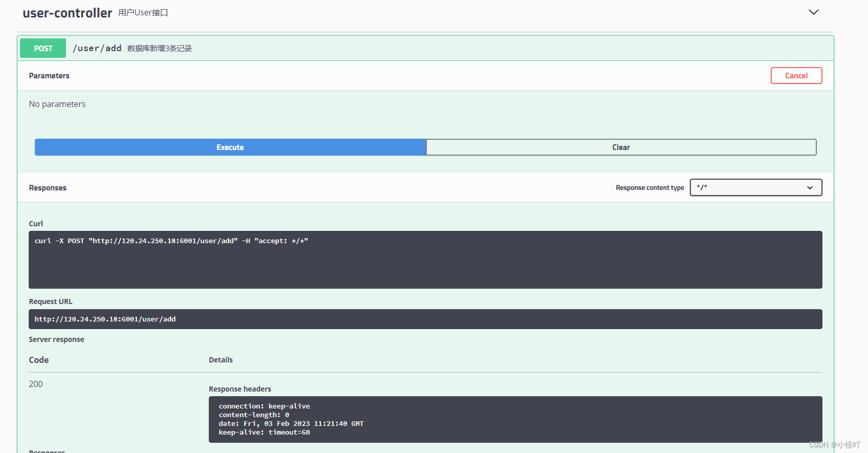Cancel the try-it-out mode

click(796, 76)
